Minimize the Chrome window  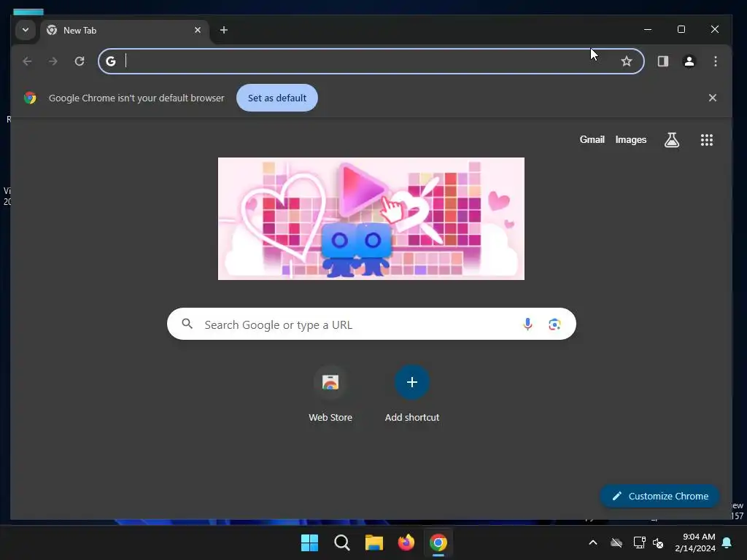[x=648, y=29]
